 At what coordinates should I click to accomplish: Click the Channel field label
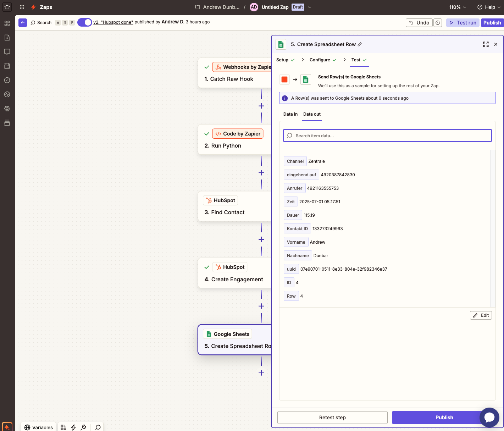pyautogui.click(x=295, y=161)
